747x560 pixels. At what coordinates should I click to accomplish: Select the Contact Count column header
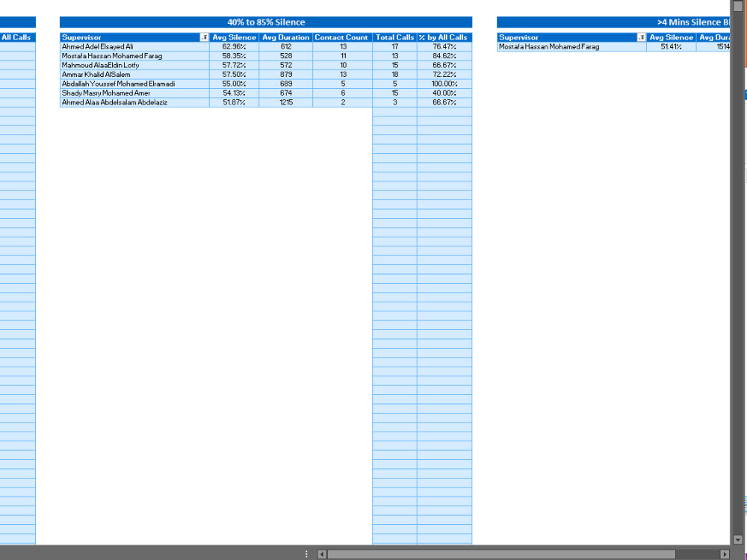click(341, 37)
